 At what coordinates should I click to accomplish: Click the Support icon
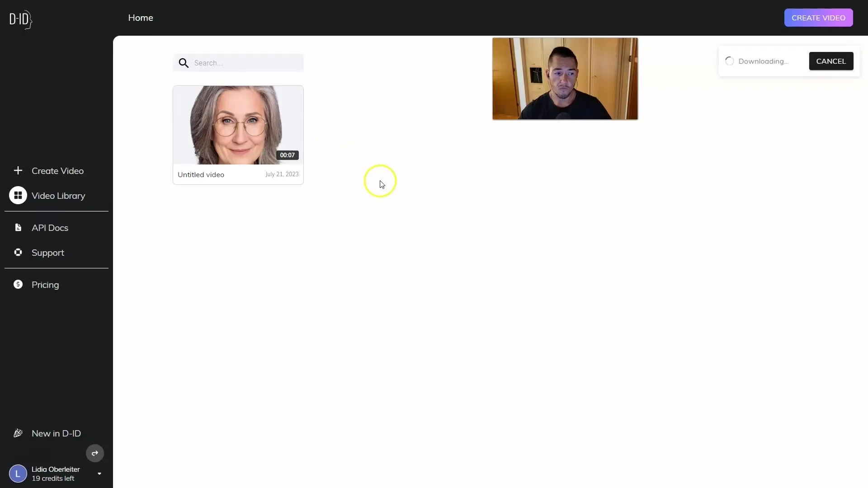(x=18, y=252)
